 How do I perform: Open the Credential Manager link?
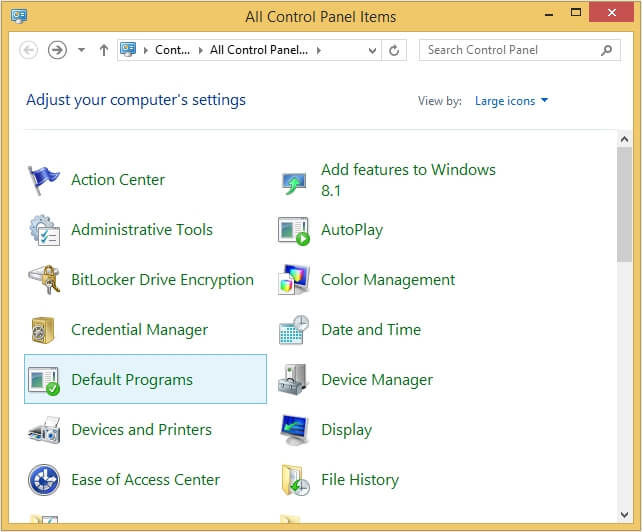click(140, 330)
